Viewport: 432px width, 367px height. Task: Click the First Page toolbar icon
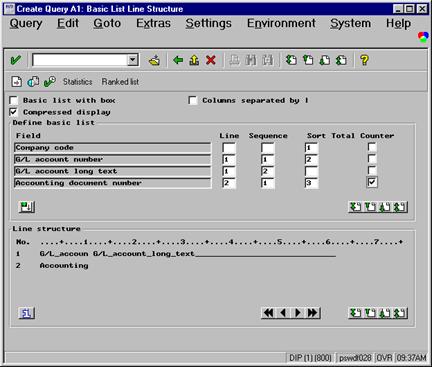(291, 60)
